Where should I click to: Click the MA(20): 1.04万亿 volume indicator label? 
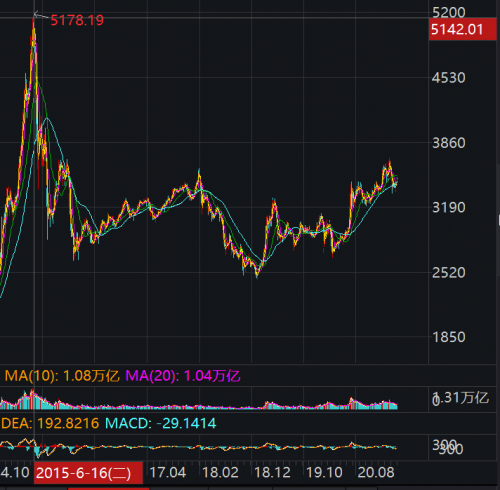[183, 376]
